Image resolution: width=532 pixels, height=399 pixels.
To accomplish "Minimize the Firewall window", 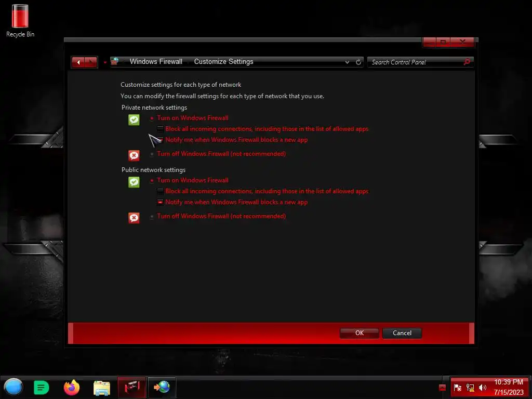I will coord(430,42).
